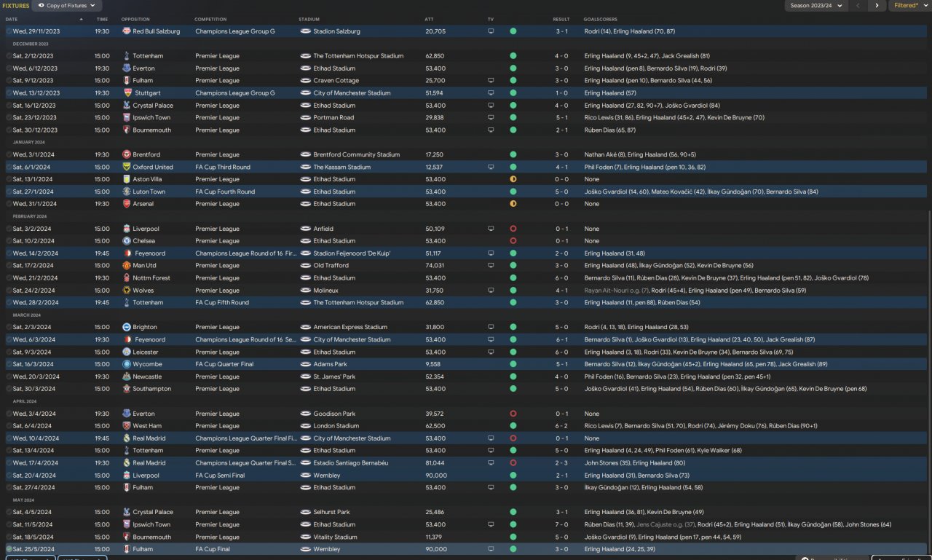Toggle the selection circle for Sat, 2/12/2023 fixture

[9, 56]
